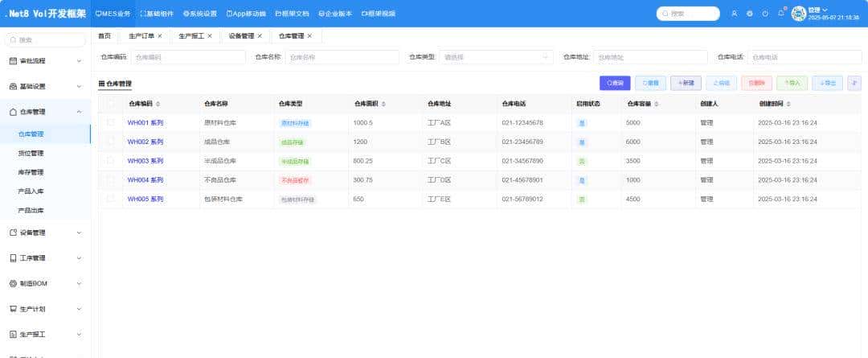Click the 导出 export button
The height and width of the screenshot is (358, 868).
[x=828, y=83]
